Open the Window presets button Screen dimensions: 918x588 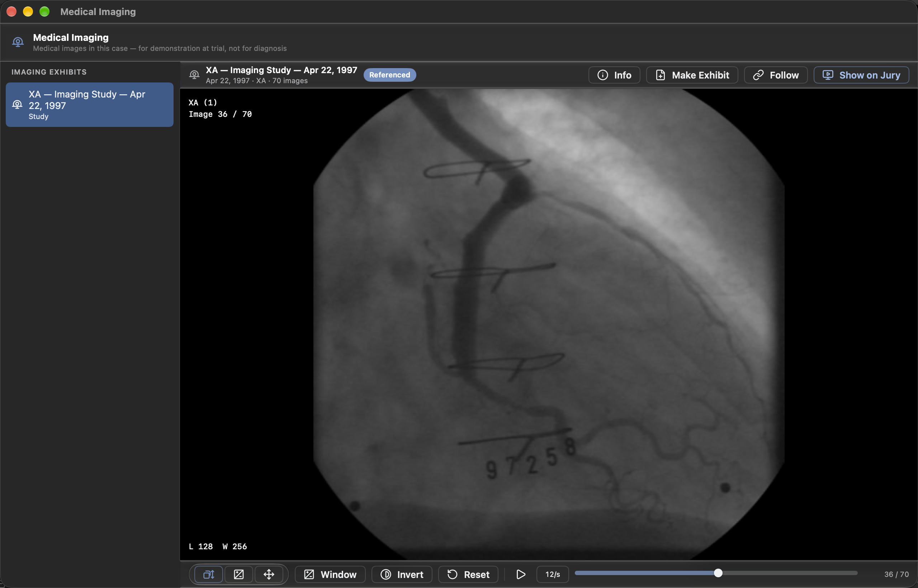(x=330, y=574)
